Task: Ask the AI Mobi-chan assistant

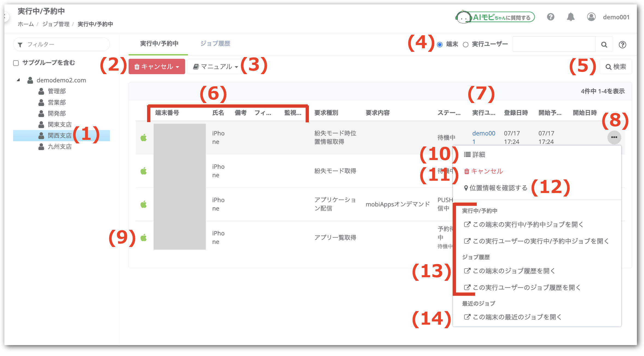Action: (495, 17)
